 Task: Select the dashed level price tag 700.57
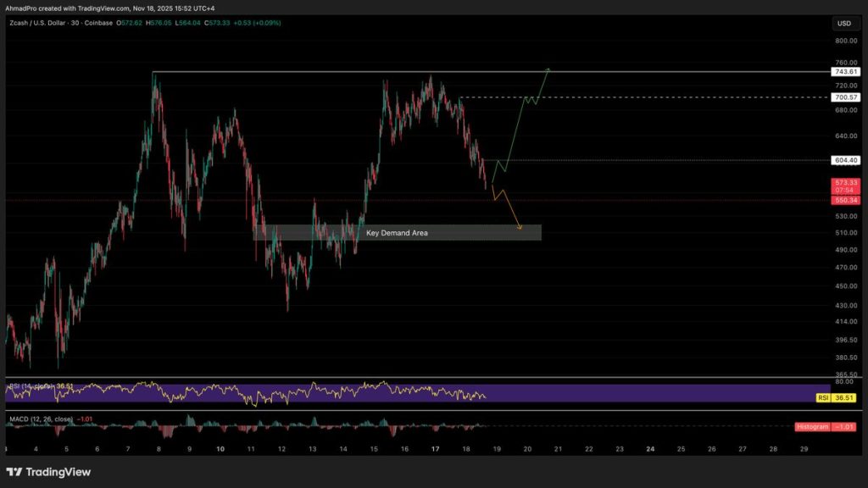pos(845,97)
